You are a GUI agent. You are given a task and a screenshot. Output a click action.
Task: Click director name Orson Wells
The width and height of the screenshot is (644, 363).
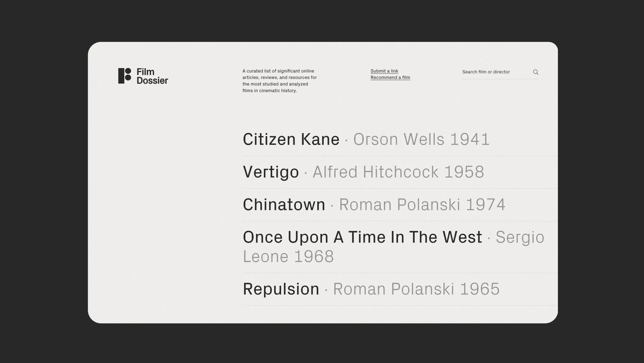[x=399, y=139]
